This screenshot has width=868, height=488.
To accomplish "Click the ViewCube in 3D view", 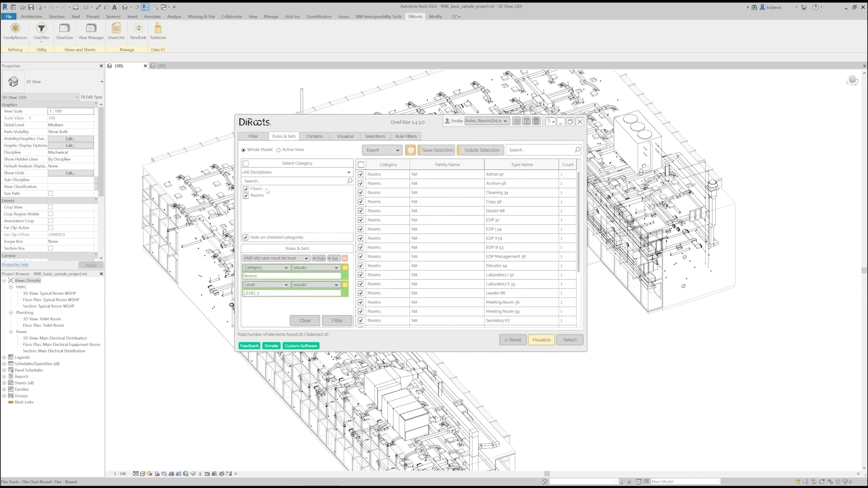I will tap(853, 80).
